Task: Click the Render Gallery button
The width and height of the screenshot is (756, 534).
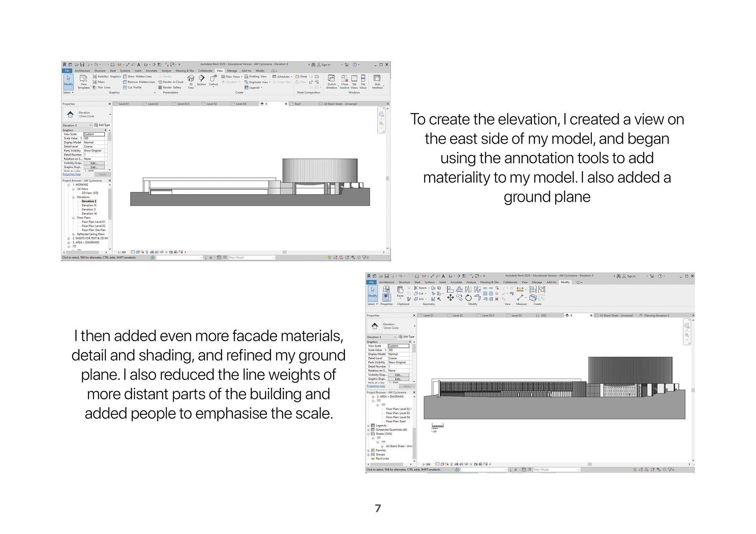Action: tap(170, 87)
